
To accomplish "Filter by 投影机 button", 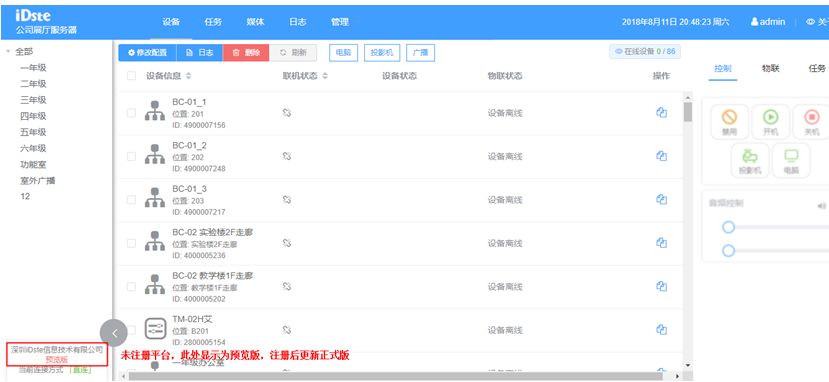I will (x=382, y=53).
